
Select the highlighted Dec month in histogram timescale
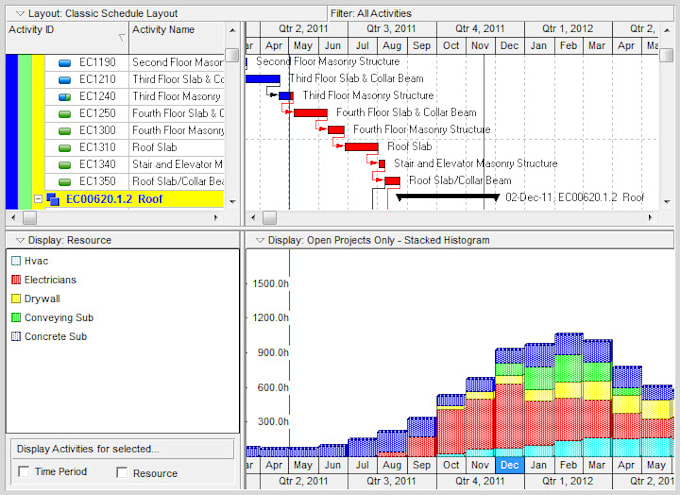click(510, 465)
